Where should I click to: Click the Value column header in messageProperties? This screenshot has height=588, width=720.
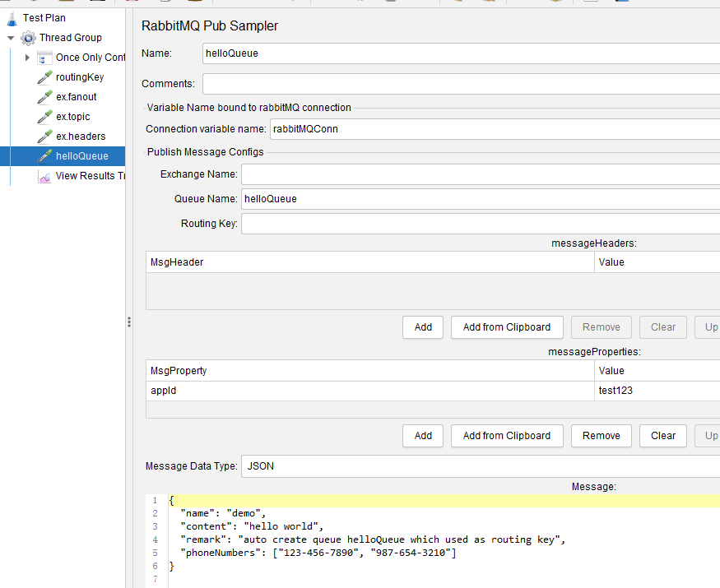(657, 371)
